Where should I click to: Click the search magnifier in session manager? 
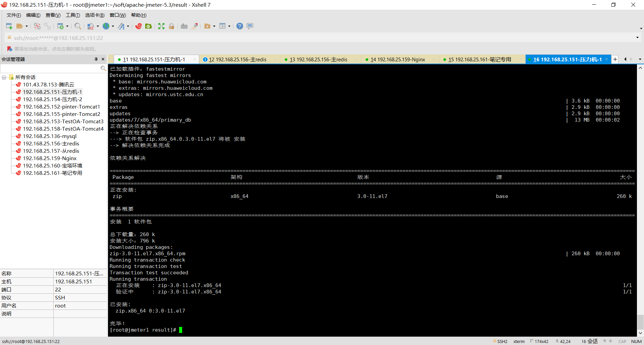point(103,68)
